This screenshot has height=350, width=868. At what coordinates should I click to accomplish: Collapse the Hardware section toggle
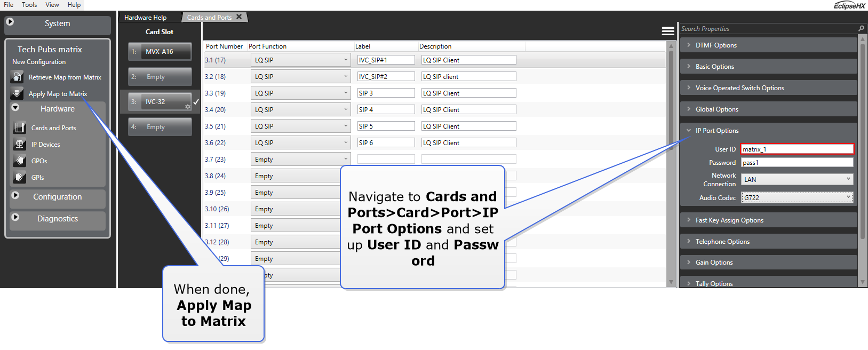[15, 108]
